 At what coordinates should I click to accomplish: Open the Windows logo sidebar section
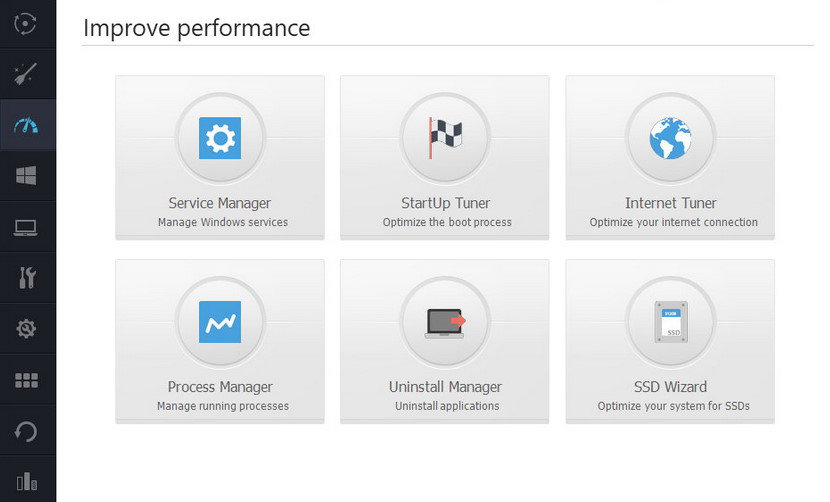click(x=26, y=175)
